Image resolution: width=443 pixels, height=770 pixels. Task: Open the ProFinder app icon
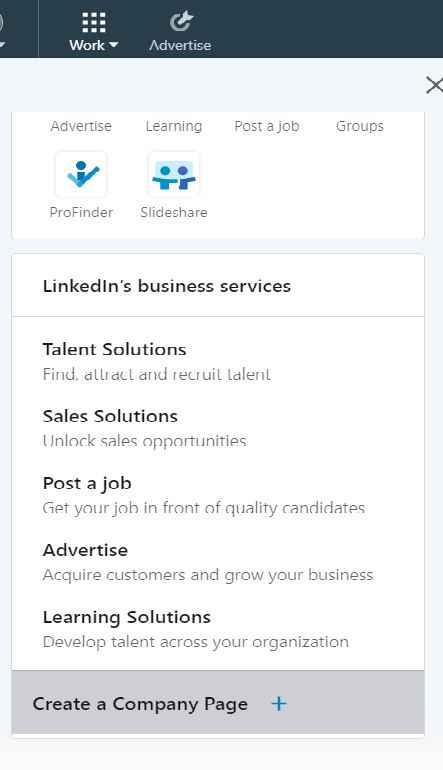[81, 174]
